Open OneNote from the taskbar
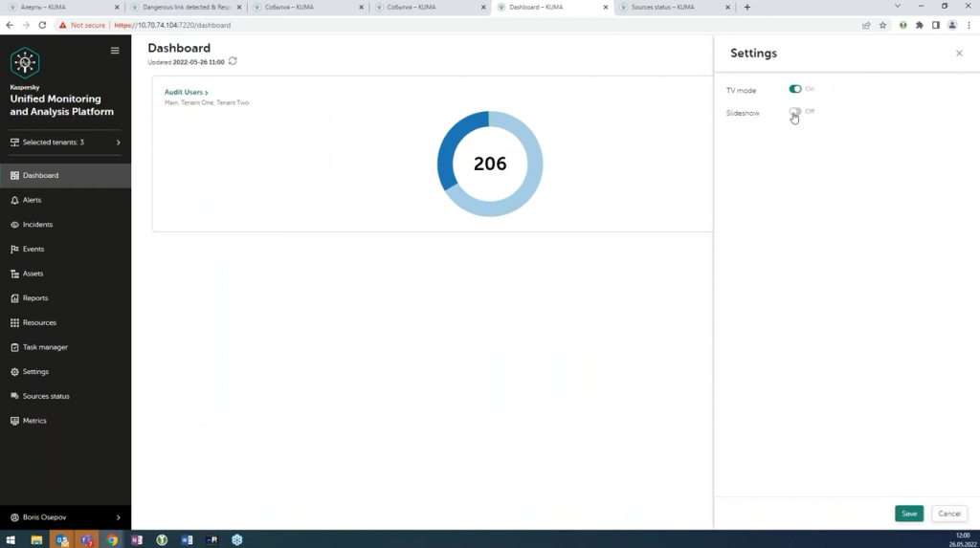Image resolution: width=980 pixels, height=548 pixels. 137,540
